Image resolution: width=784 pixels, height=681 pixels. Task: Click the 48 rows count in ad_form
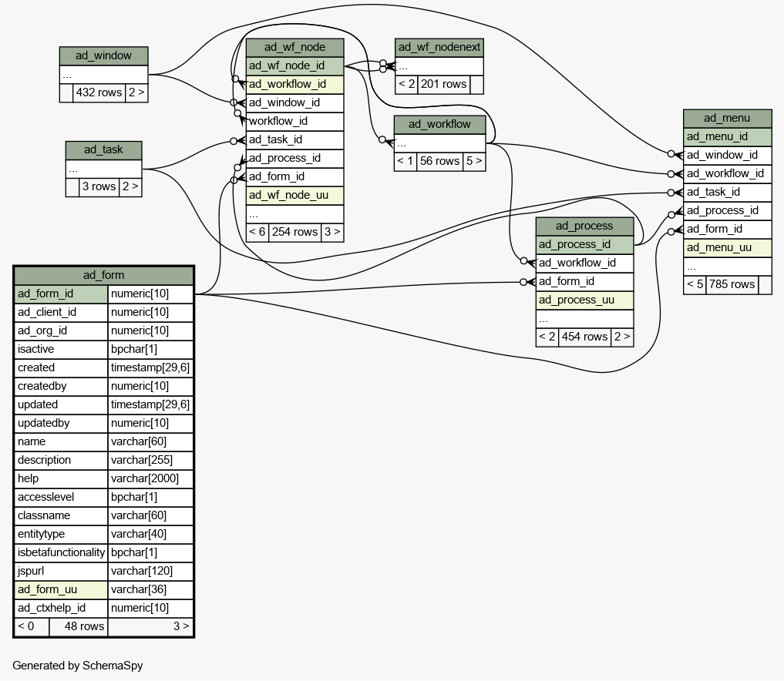coord(79,626)
